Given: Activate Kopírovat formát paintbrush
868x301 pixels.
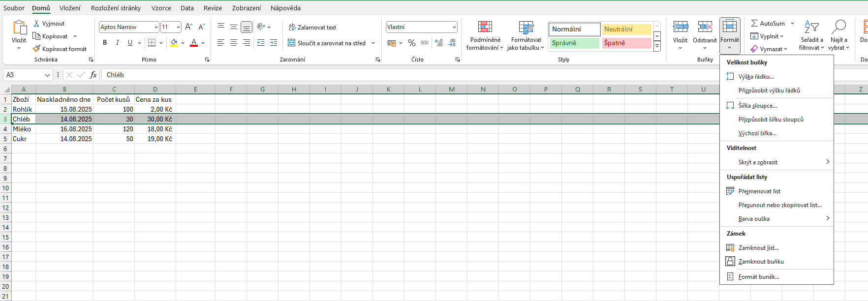Looking at the screenshot, I should 36,49.
